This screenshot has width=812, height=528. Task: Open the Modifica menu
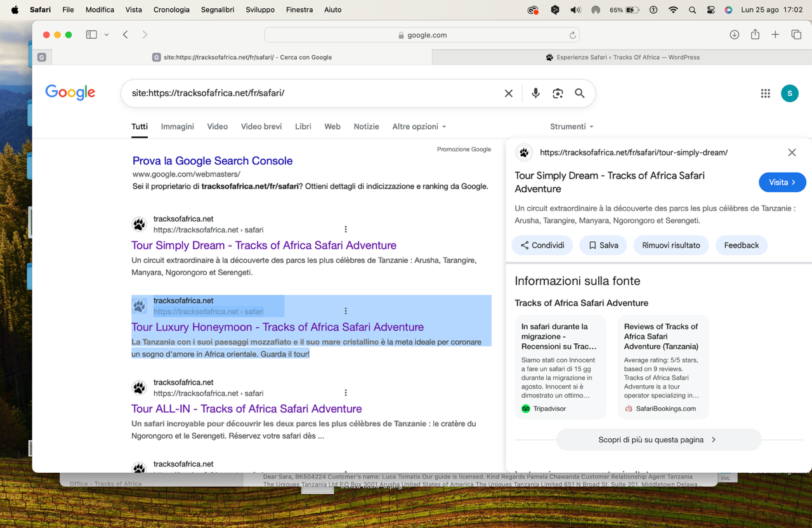[x=100, y=10]
